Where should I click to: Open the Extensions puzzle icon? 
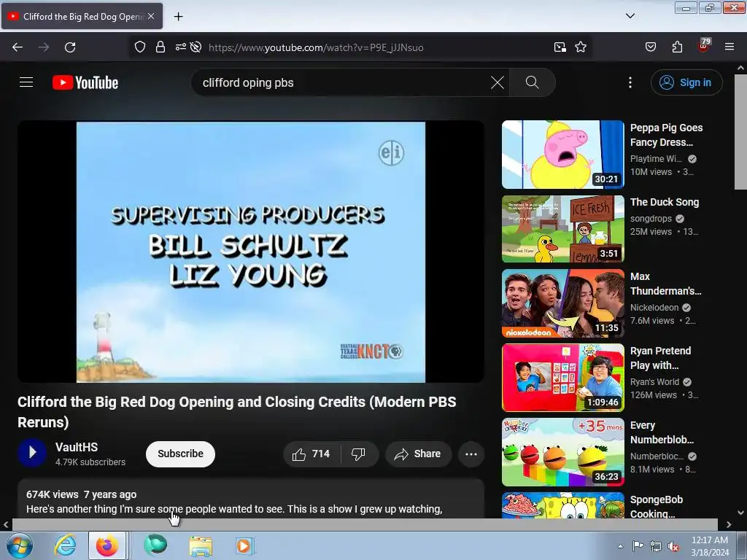tap(677, 47)
